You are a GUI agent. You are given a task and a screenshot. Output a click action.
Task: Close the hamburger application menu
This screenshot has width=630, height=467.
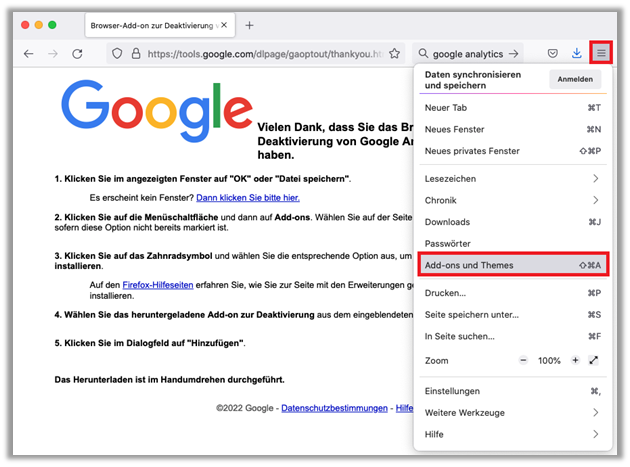pos(600,52)
